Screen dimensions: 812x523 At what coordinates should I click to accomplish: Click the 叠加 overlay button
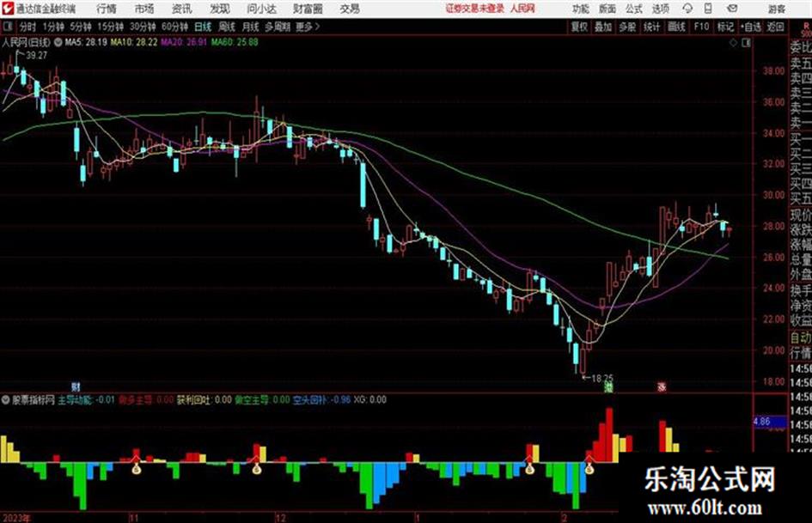(603, 27)
